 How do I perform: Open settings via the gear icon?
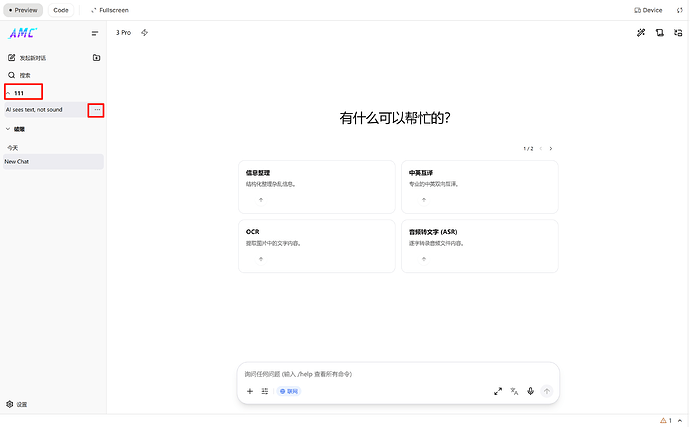point(10,404)
